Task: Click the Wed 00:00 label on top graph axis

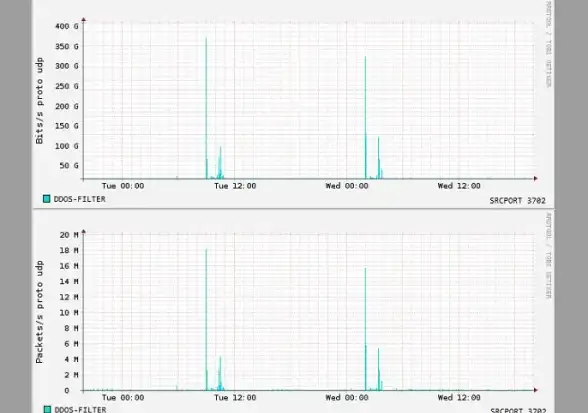Action: coord(347,186)
